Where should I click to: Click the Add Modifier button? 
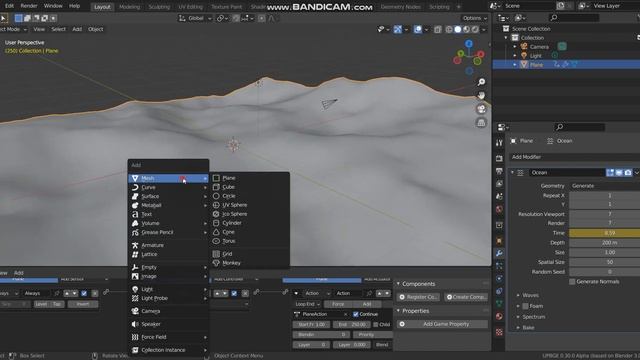pyautogui.click(x=574, y=157)
